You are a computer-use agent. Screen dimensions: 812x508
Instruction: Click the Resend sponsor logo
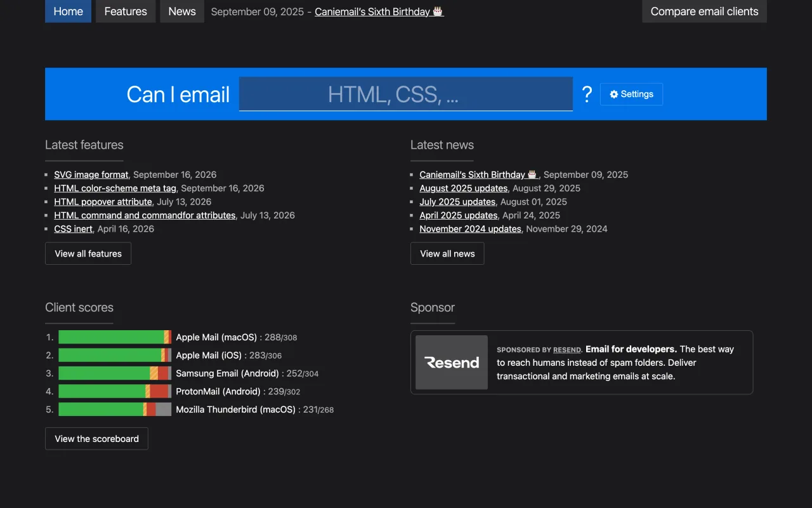[x=452, y=363]
